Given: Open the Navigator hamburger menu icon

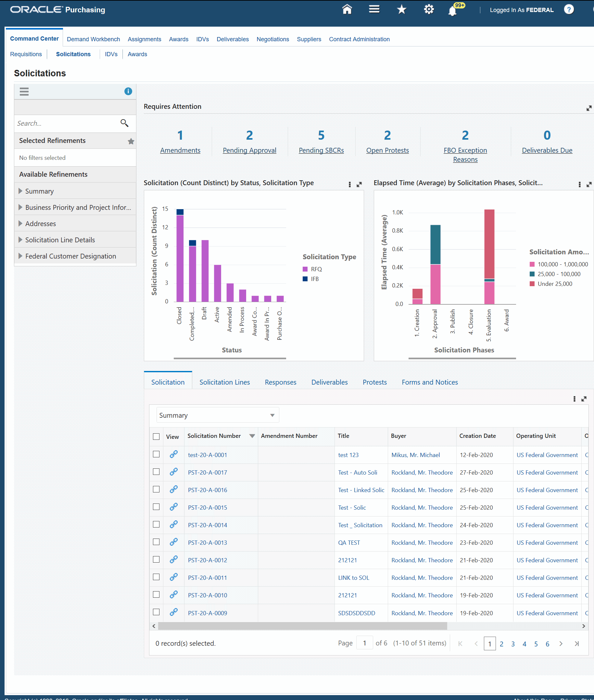Looking at the screenshot, I should click(x=374, y=9).
